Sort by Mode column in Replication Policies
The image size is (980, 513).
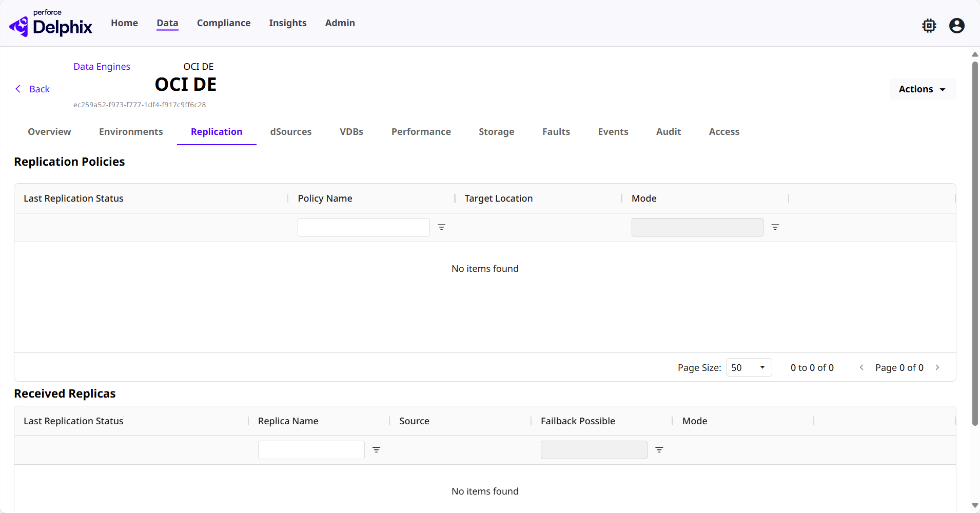[644, 199]
